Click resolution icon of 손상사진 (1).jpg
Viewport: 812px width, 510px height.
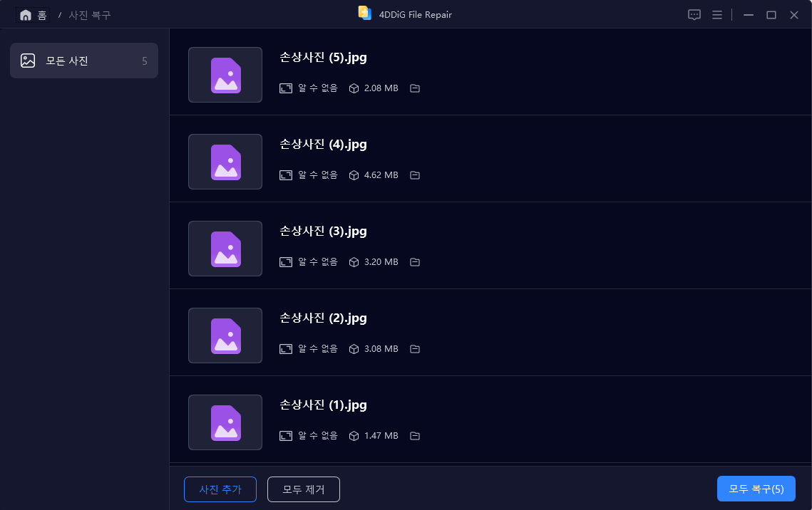286,436
